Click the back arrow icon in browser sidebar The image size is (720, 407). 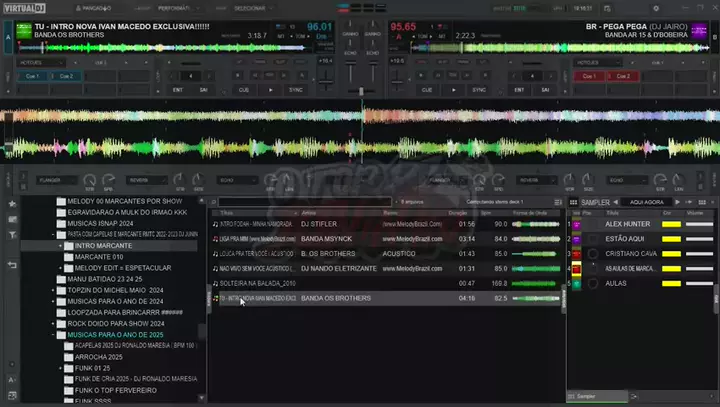[x=12, y=265]
